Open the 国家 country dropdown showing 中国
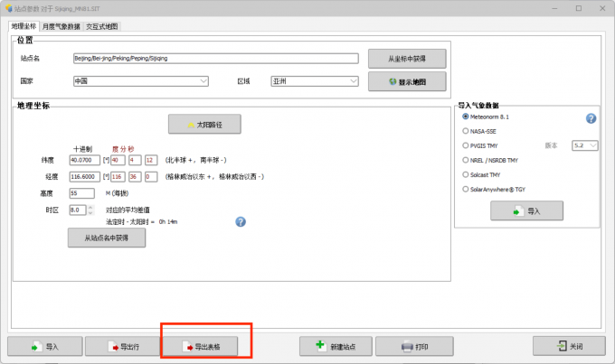This screenshot has height=364, width=615. (141, 81)
